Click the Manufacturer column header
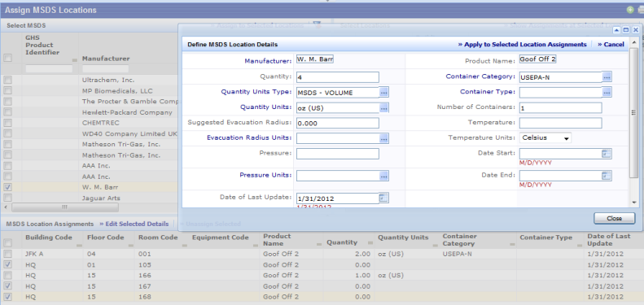 click(106, 59)
